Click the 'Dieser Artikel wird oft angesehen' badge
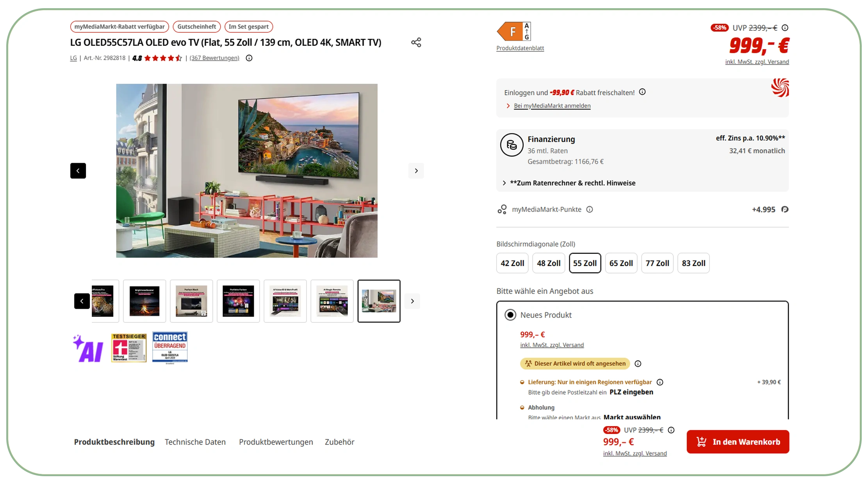This screenshot has height=484, width=868. point(575,364)
